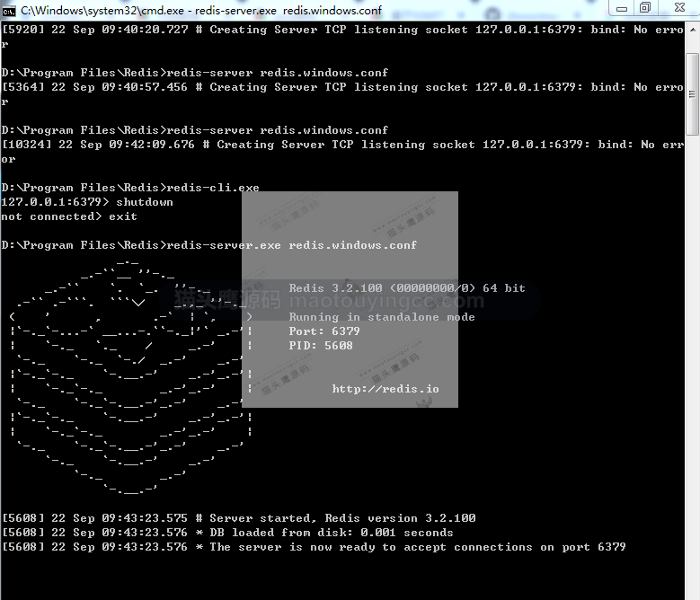Screen dimensions: 700x600
Task: Click the 'Running in standalone mode' text
Action: (x=382, y=317)
